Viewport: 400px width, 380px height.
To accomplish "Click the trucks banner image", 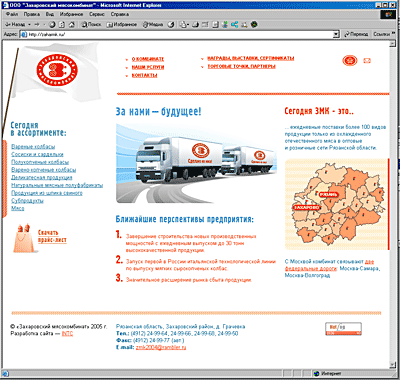I will (196, 163).
